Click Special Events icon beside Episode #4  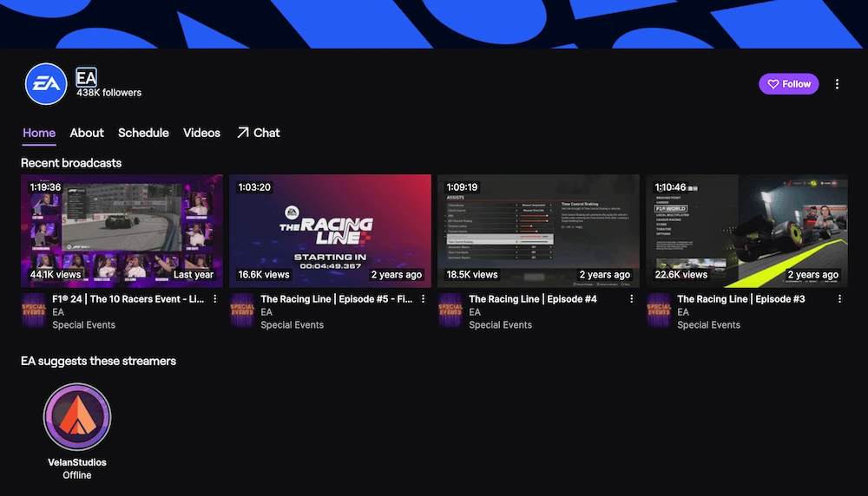tap(450, 310)
